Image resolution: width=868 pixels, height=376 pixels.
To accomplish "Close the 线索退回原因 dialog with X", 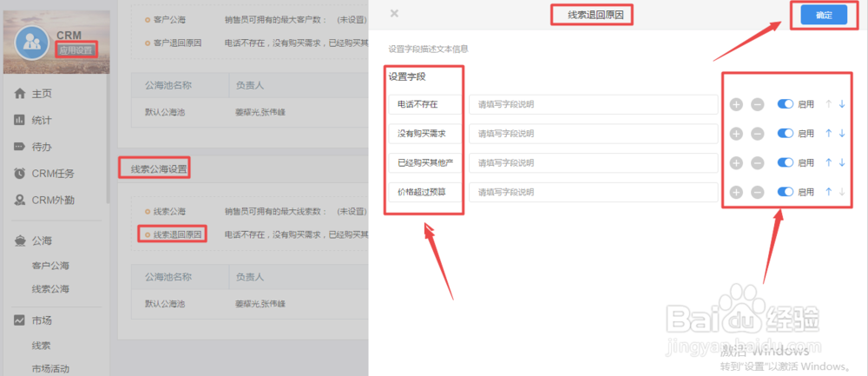I will (x=394, y=13).
